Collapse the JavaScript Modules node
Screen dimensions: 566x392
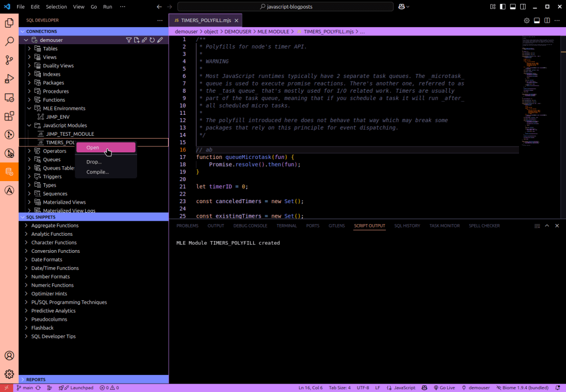point(30,125)
